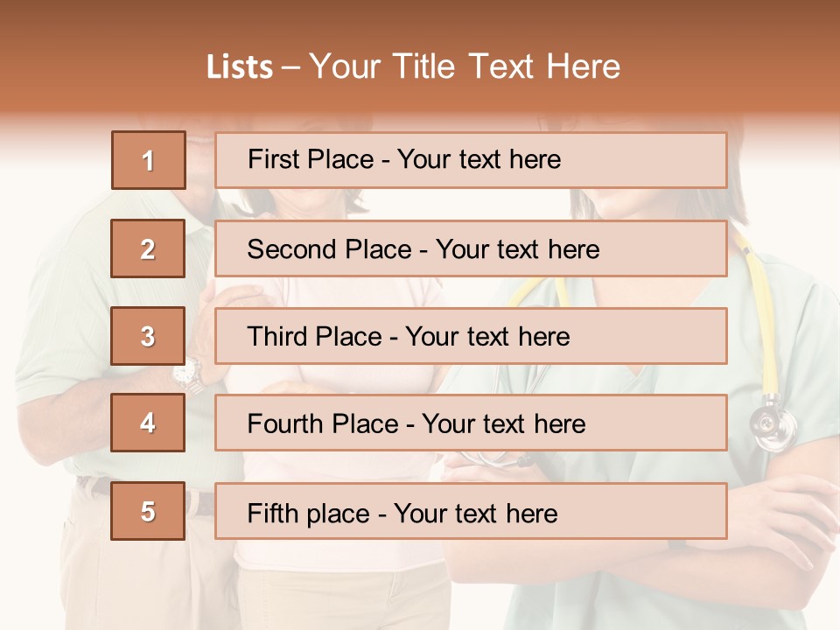
Task: Click the "First Place" text box
Action: pos(471,160)
